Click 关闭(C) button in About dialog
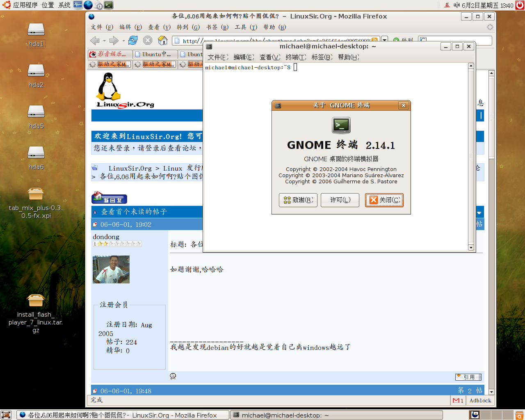Viewport: 525px width, 420px height. (384, 200)
